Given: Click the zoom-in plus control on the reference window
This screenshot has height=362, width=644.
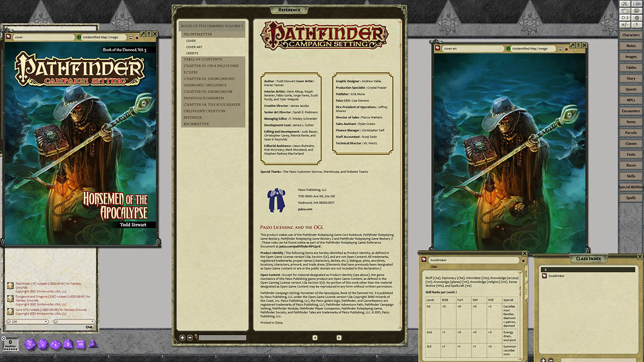Looking at the screenshot, I should coord(182,337).
